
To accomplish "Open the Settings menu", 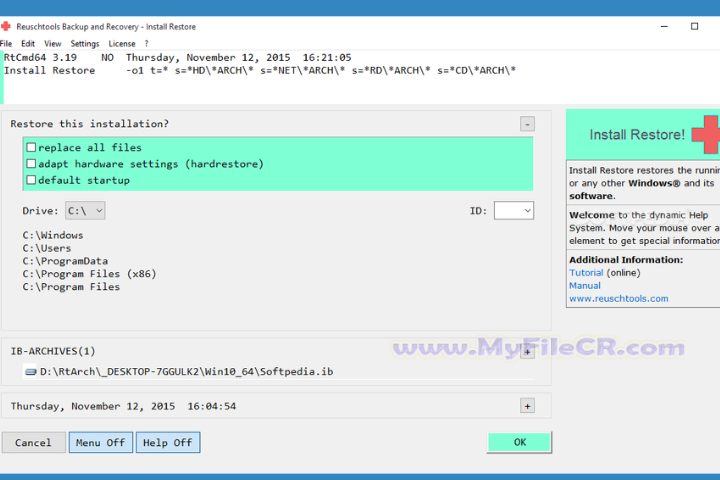I will 85,44.
